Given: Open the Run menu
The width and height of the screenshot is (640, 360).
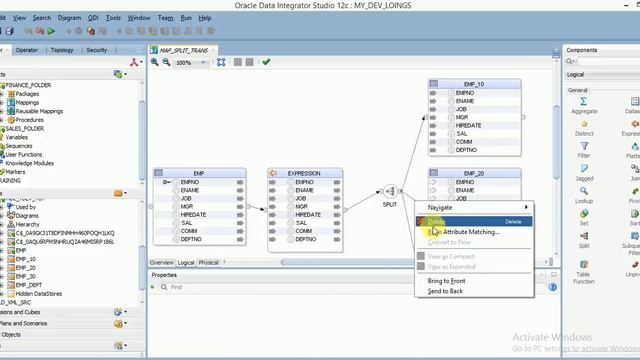Looking at the screenshot, I should [x=186, y=18].
